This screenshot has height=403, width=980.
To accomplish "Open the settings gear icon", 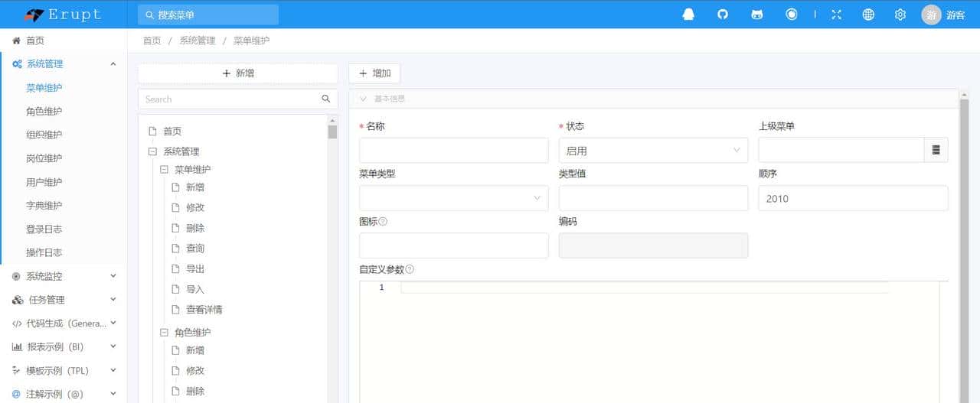I will tap(900, 15).
